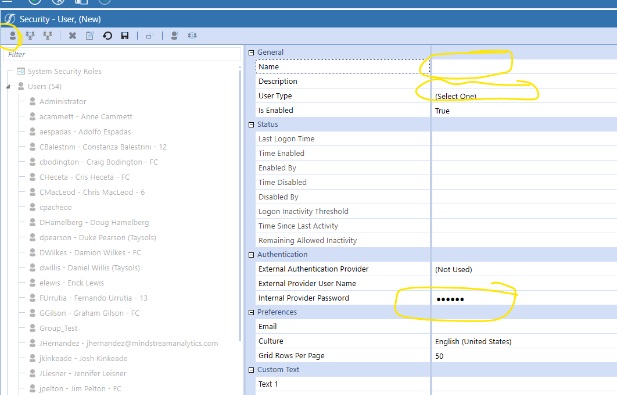Click the user with checkmark toolbar icon
Viewport: 617px width, 395px height.
(x=174, y=36)
